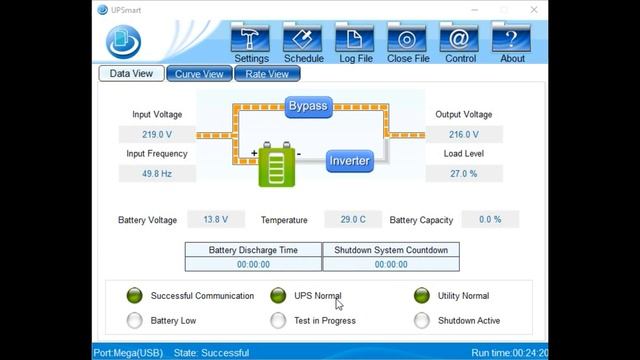Click the State: Successful status bar text

211,353
